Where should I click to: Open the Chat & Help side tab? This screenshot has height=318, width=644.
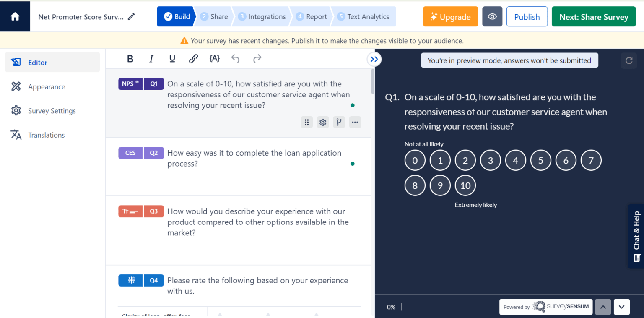pos(636,236)
